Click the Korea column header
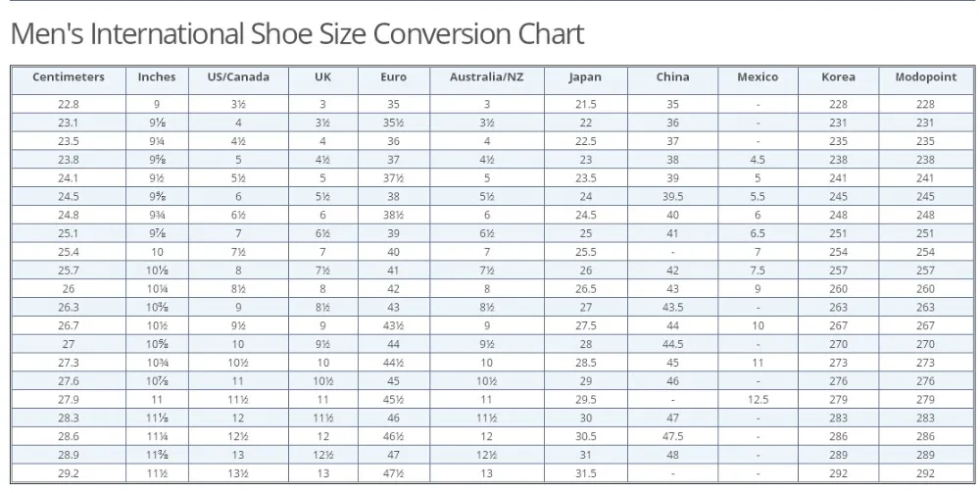Viewport: 980px width, 493px height. pos(838,77)
